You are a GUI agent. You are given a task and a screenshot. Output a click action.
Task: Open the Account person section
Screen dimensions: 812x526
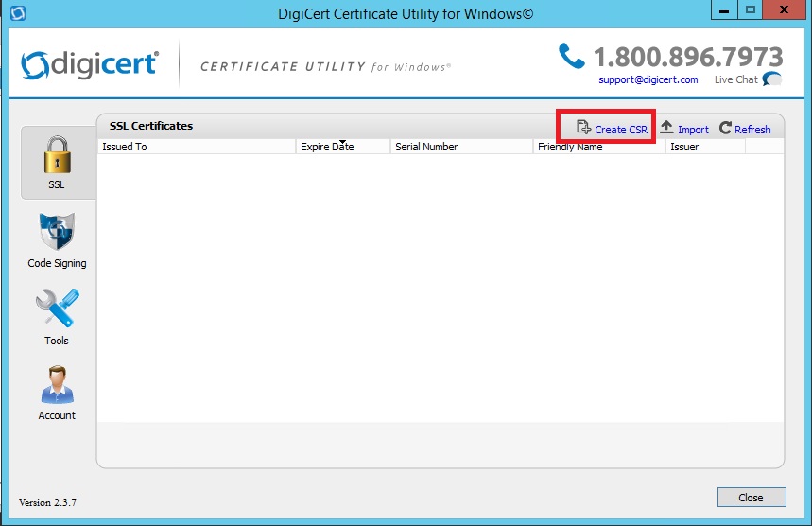pos(57,391)
